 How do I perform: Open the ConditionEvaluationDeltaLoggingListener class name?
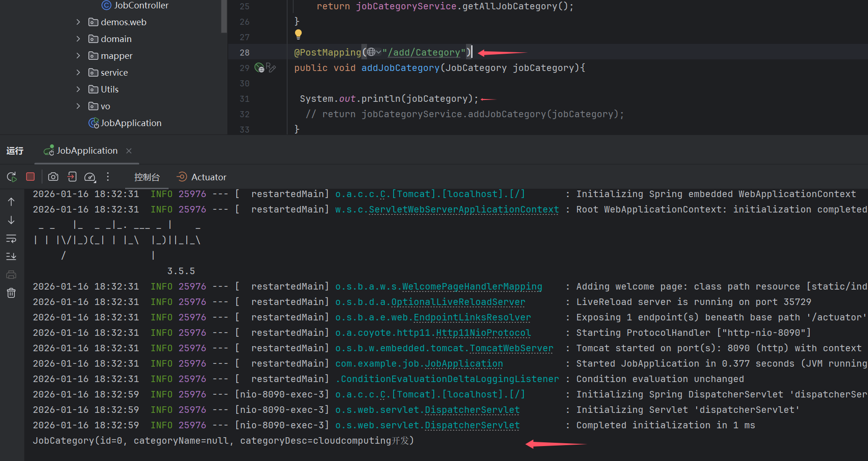[450, 379]
